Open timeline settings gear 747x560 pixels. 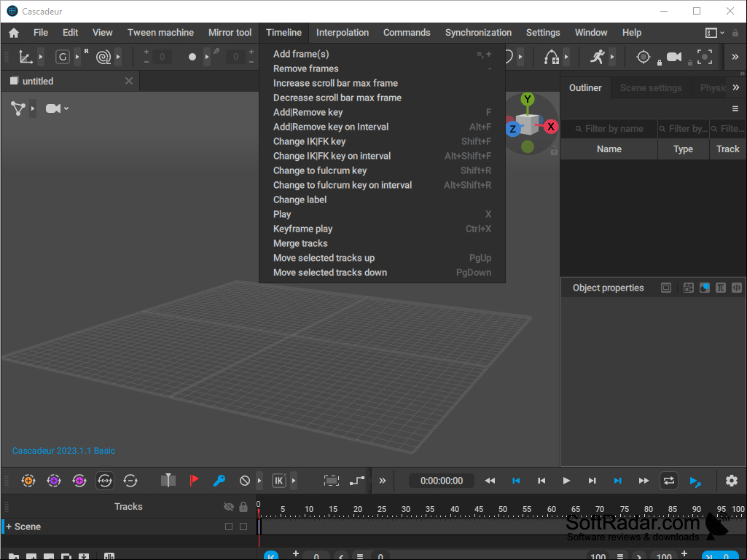[731, 481]
